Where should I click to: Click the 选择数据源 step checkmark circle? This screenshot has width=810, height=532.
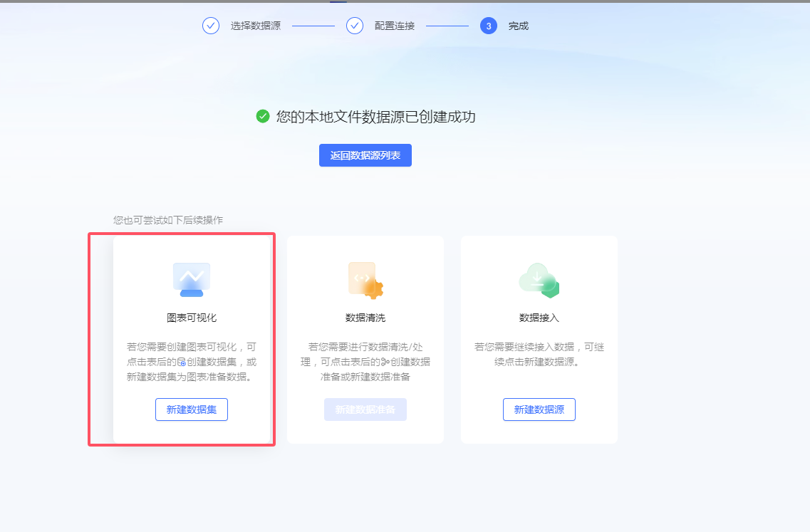click(211, 26)
